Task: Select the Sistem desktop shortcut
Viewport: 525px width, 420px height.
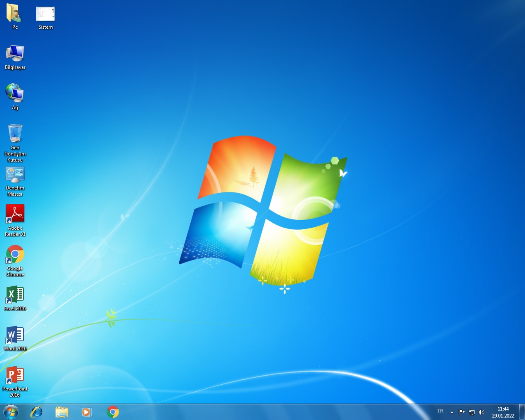Action: click(x=46, y=17)
